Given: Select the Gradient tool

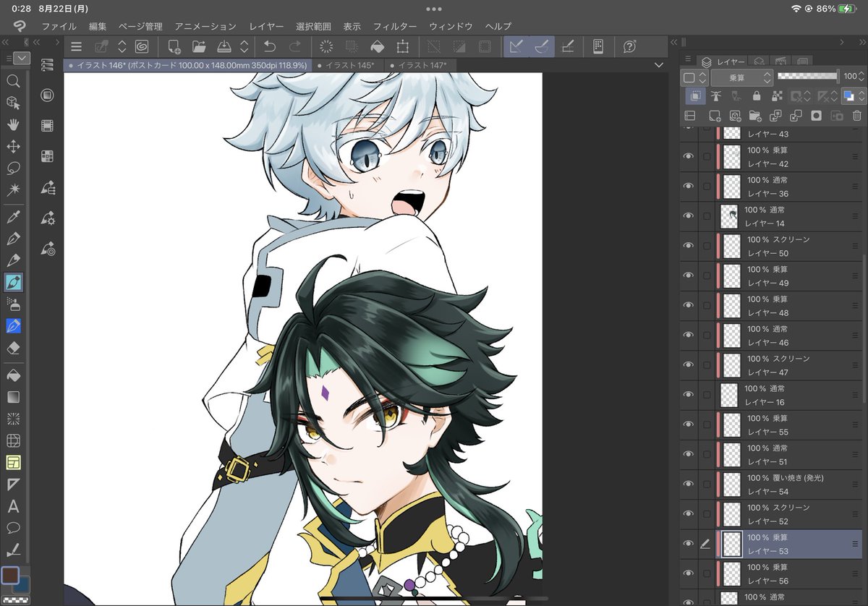Looking at the screenshot, I should (13, 397).
